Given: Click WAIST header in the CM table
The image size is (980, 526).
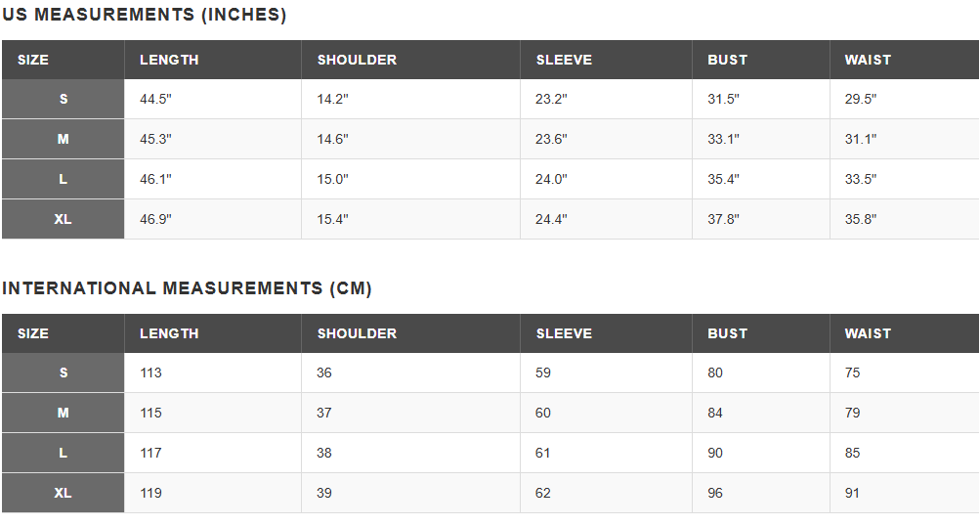Looking at the screenshot, I should pos(868,333).
